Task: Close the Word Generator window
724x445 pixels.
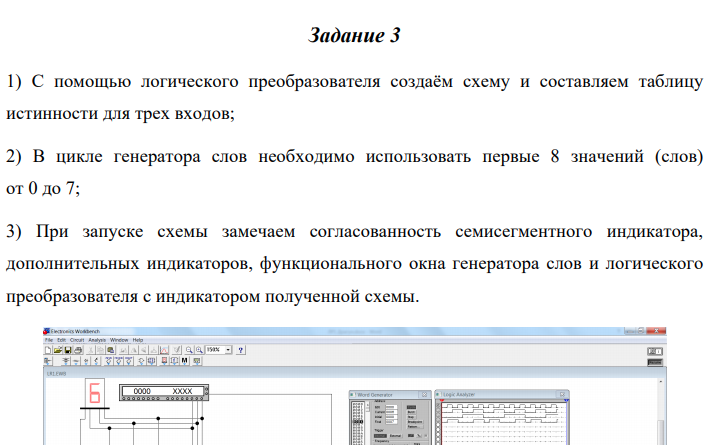Action: click(425, 397)
